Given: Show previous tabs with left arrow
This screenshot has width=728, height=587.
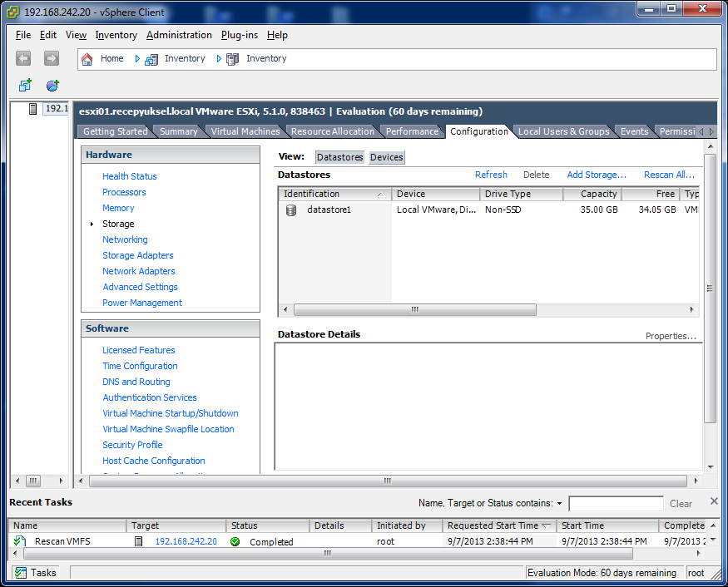Looking at the screenshot, I should click(x=701, y=132).
